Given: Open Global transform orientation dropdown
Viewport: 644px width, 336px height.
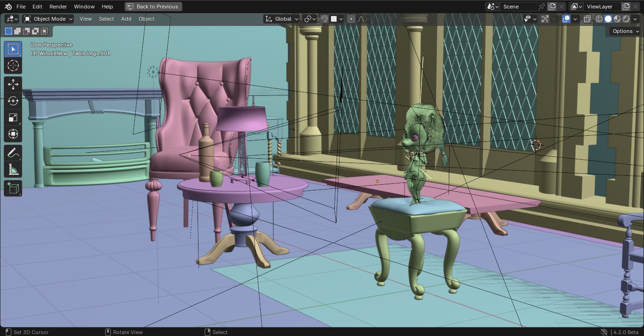Looking at the screenshot, I should coord(282,19).
